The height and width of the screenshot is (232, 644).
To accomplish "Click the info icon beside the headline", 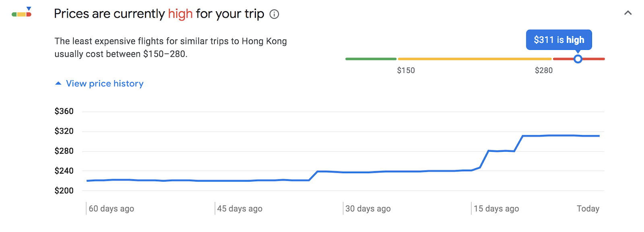I will (274, 14).
